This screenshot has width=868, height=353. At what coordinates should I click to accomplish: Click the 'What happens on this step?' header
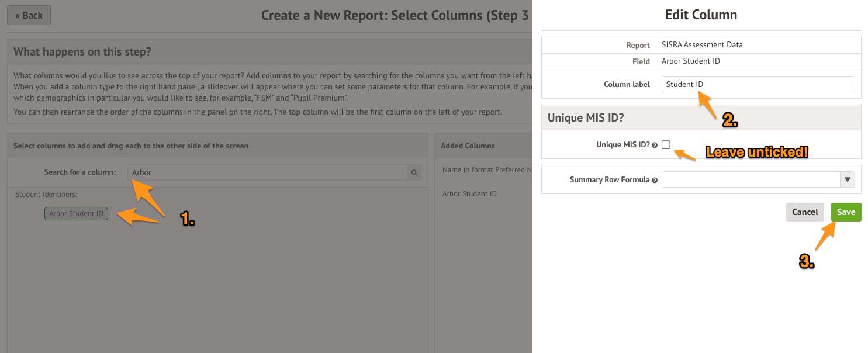pos(82,52)
